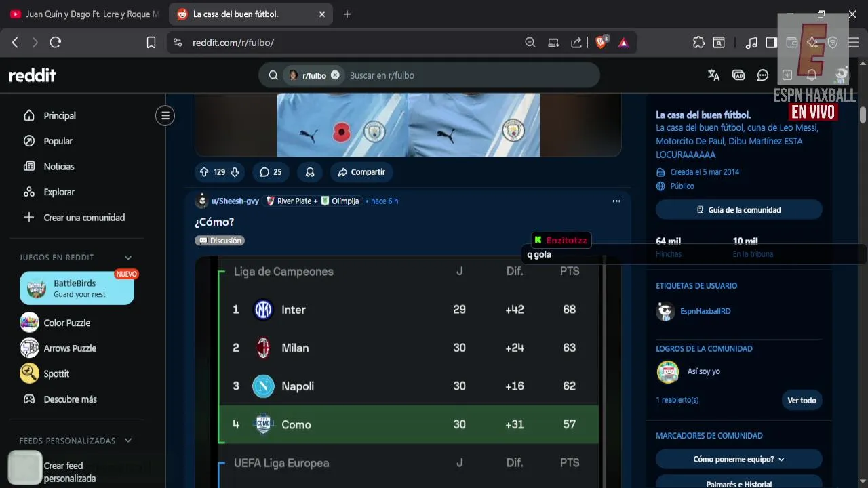Screen dimensions: 868x488
Task: Open site settings icon beside the URL
Action: coord(178,43)
